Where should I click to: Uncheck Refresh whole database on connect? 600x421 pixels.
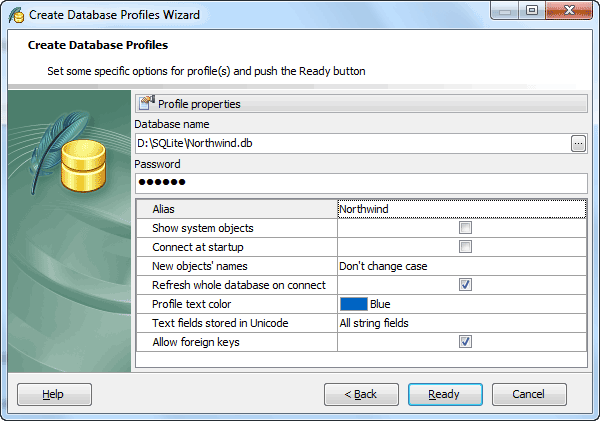[465, 285]
